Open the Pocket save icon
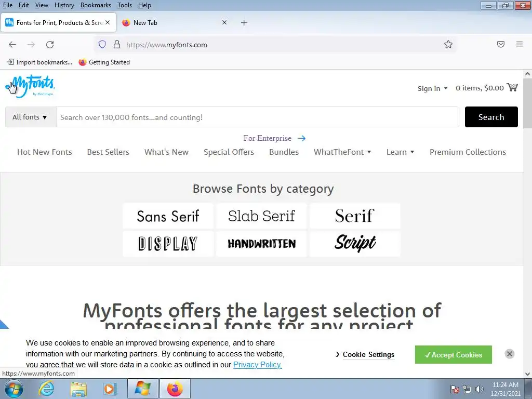This screenshot has height=399, width=532. click(x=501, y=44)
